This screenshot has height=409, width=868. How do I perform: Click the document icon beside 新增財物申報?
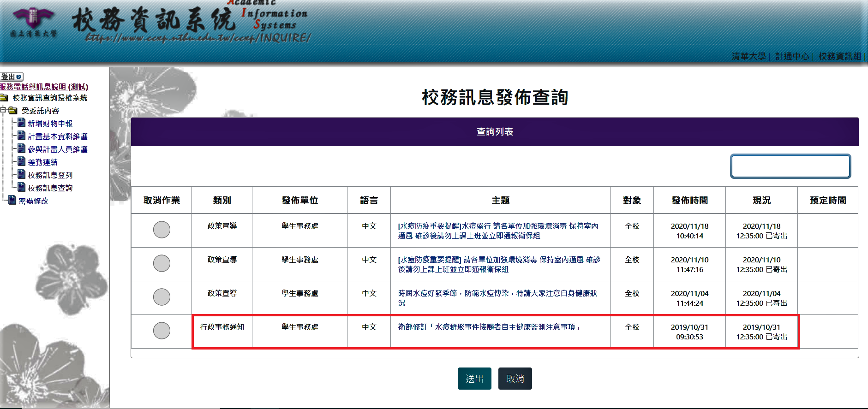[21, 123]
